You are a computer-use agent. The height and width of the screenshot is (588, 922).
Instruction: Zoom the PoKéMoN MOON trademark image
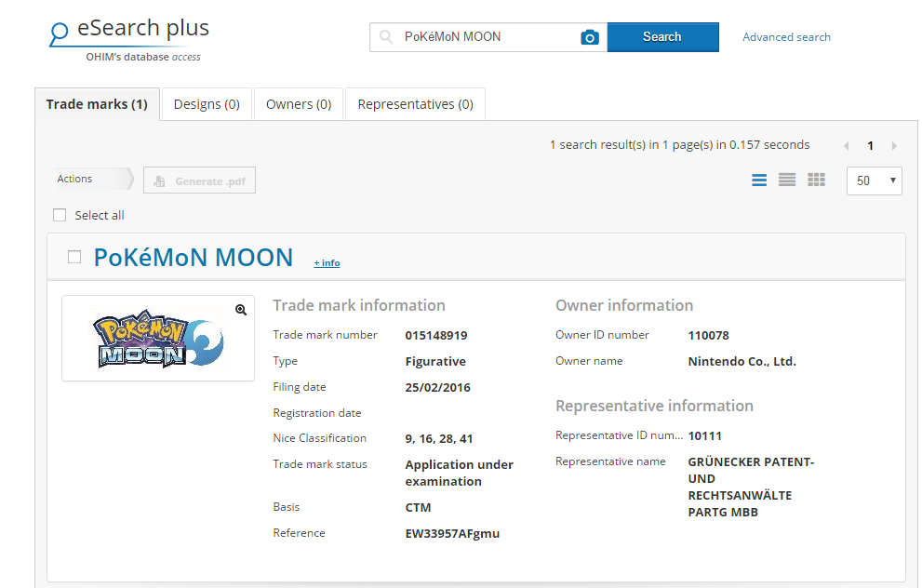click(x=242, y=310)
